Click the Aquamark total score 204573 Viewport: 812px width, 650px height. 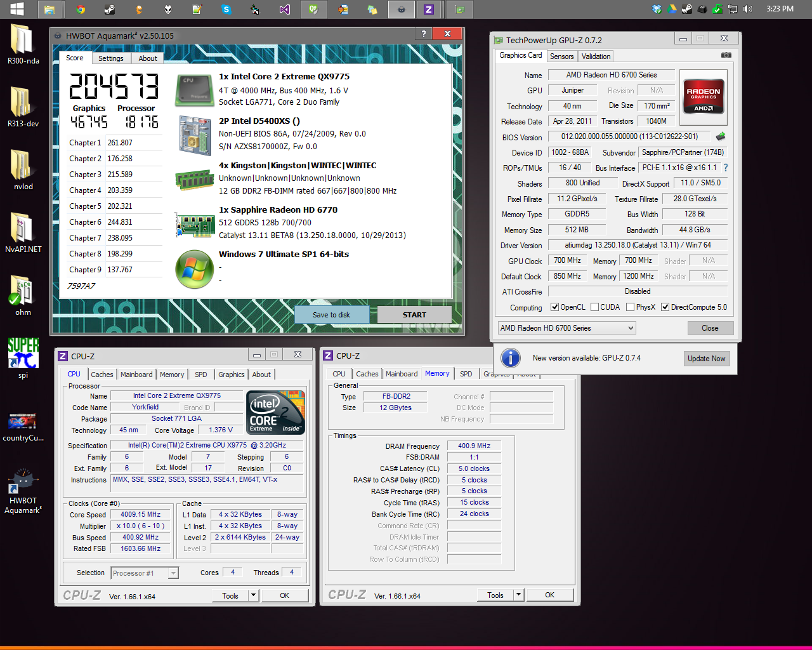click(x=114, y=86)
